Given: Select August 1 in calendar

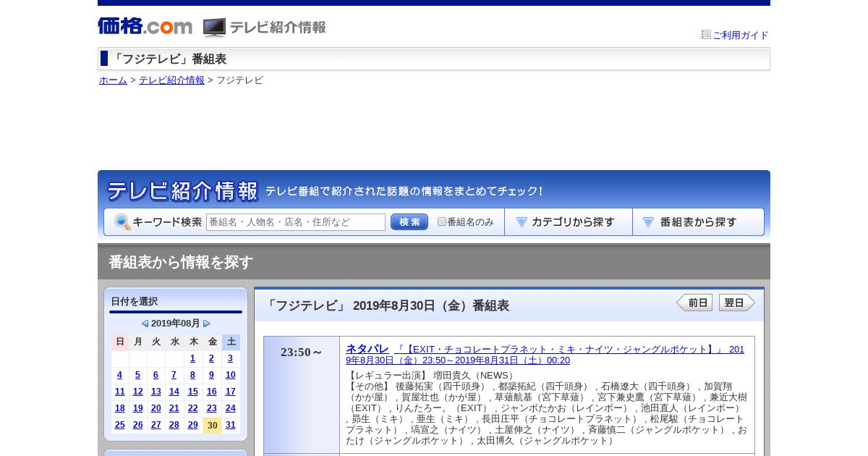Looking at the screenshot, I should tap(192, 358).
